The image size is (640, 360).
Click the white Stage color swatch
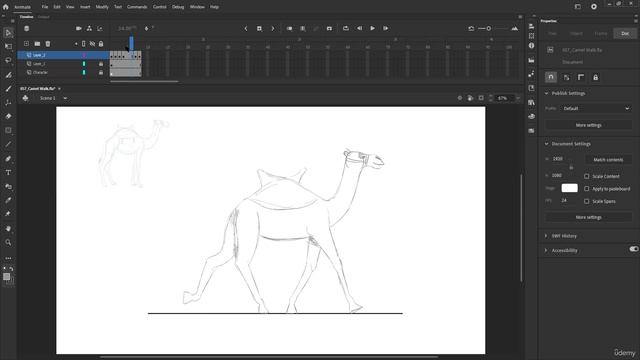tap(569, 188)
